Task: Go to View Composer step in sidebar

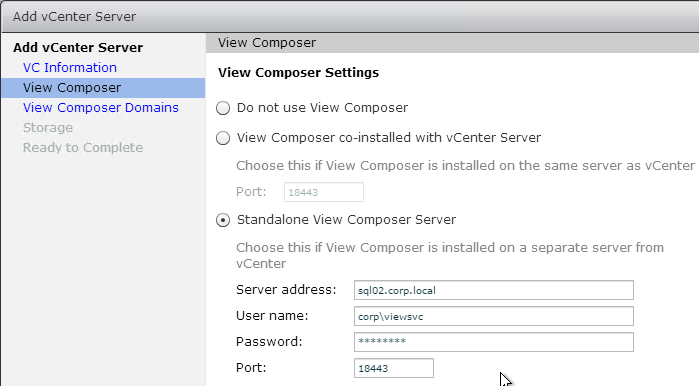Action: (x=103, y=88)
